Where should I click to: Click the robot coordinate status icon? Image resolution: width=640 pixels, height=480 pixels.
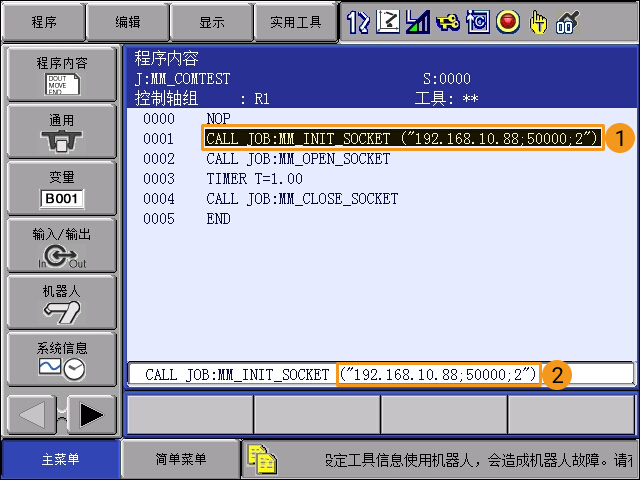tap(388, 22)
